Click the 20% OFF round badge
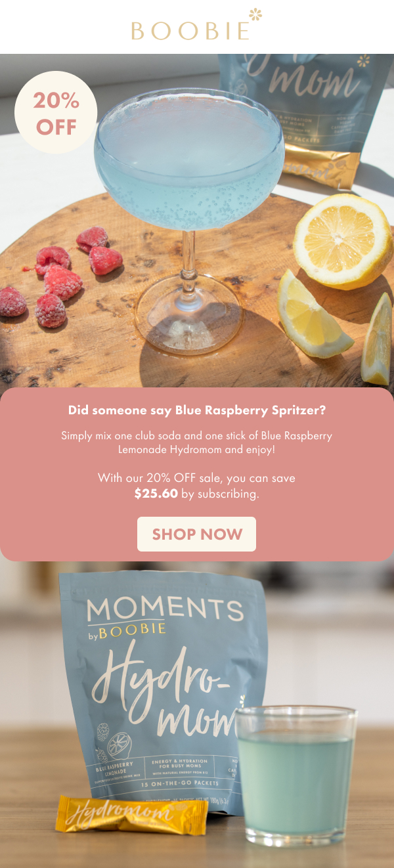 pos(56,113)
